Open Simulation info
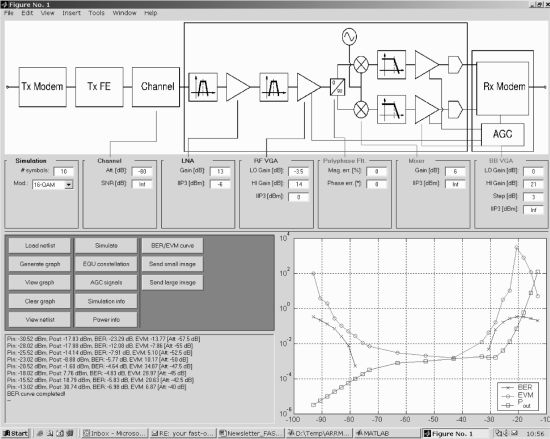Viewport: 550px width, 439px height. coord(106,301)
